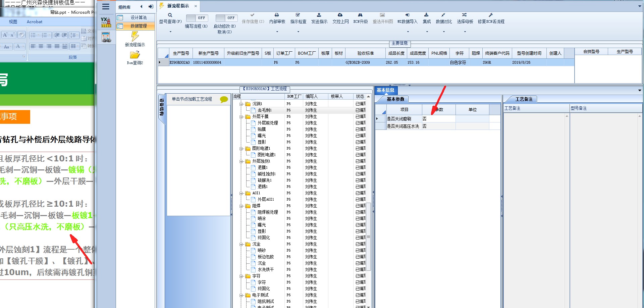Image resolution: width=644 pixels, height=308 pixels.
Task: Select the 外层AOI1 tree item
Action: coord(266,199)
